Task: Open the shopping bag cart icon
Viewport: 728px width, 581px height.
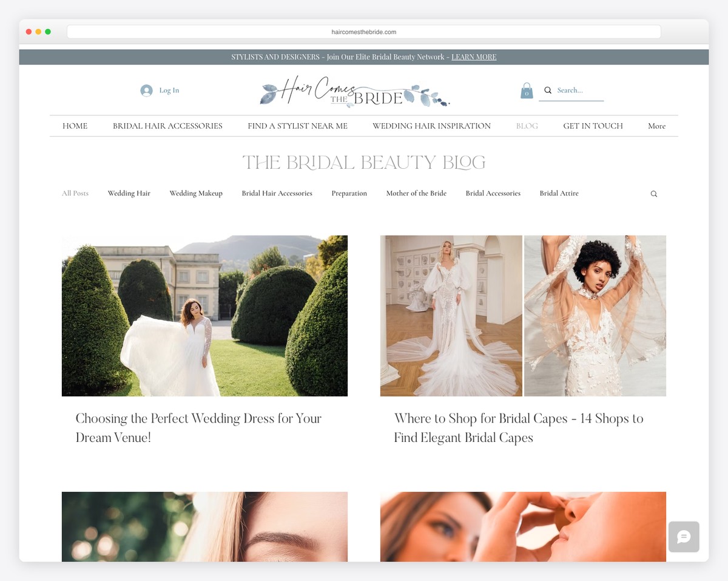Action: point(527,90)
